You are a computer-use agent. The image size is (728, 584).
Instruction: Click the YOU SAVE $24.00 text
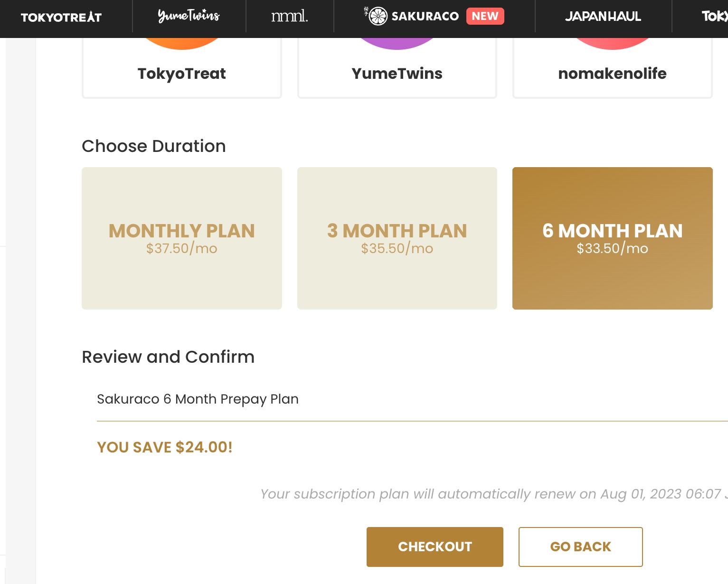[165, 447]
